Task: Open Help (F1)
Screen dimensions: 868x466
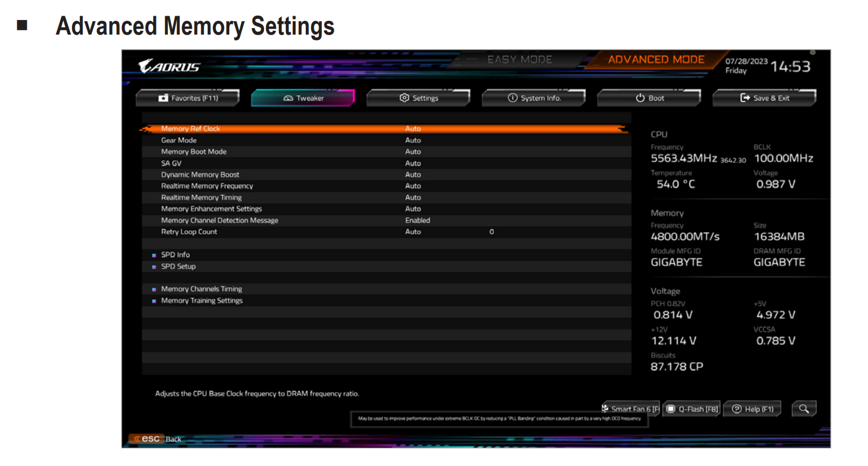Action: [x=752, y=409]
